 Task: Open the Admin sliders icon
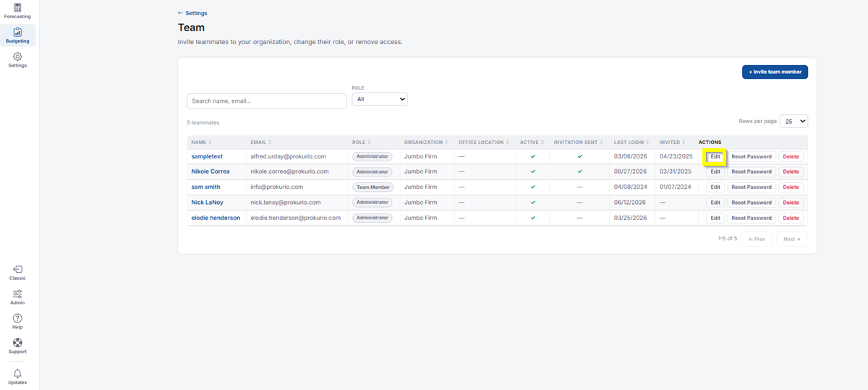[x=17, y=297]
